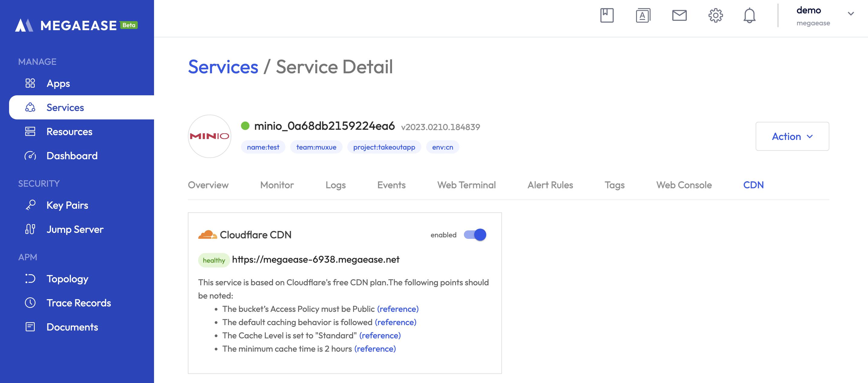Open reference link for minimum cache time

375,349
